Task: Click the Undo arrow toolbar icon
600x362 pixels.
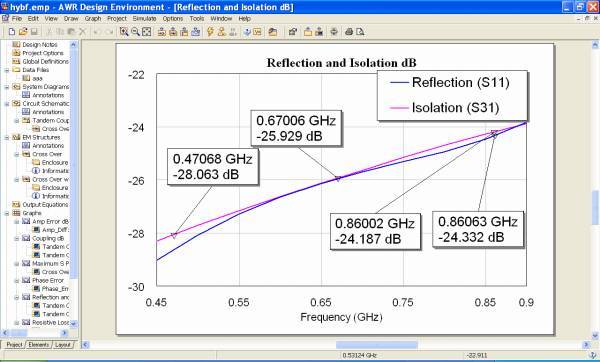Action: [97, 32]
